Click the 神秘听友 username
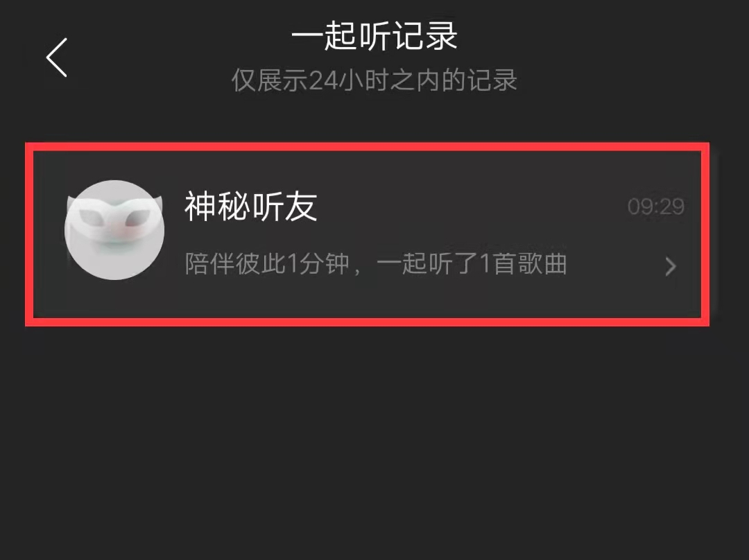 click(251, 207)
